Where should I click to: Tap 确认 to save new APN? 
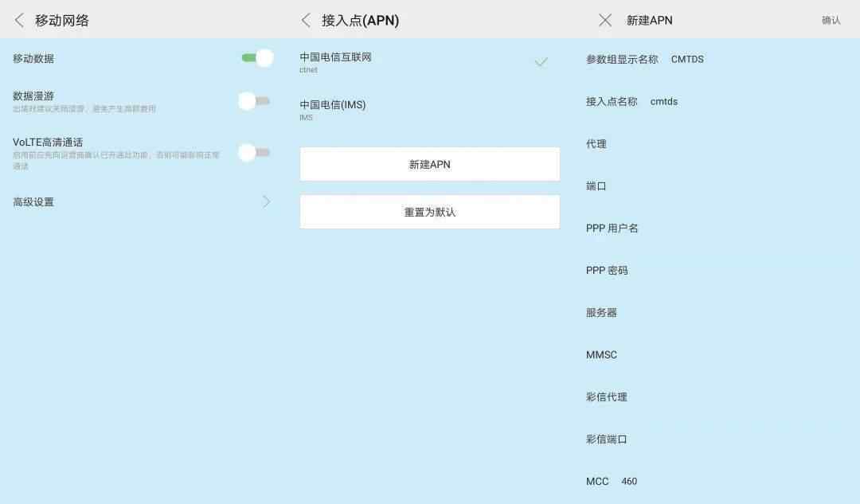point(831,21)
